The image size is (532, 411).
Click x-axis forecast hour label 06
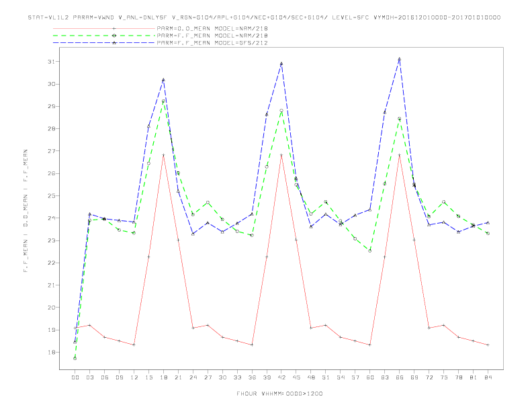pyautogui.click(x=105, y=377)
